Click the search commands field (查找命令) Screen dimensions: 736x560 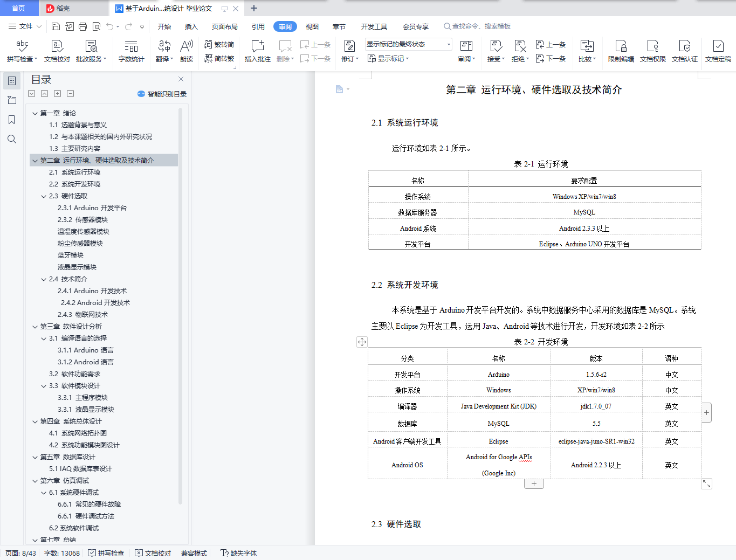pos(477,26)
